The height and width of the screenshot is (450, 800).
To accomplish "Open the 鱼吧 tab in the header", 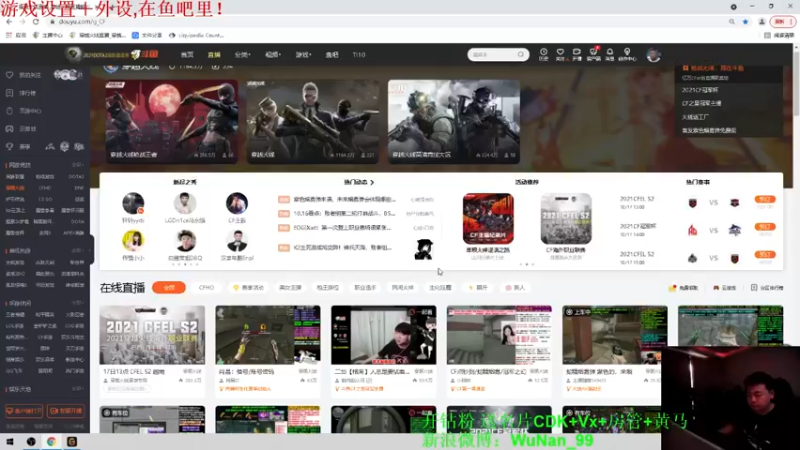I will click(332, 55).
